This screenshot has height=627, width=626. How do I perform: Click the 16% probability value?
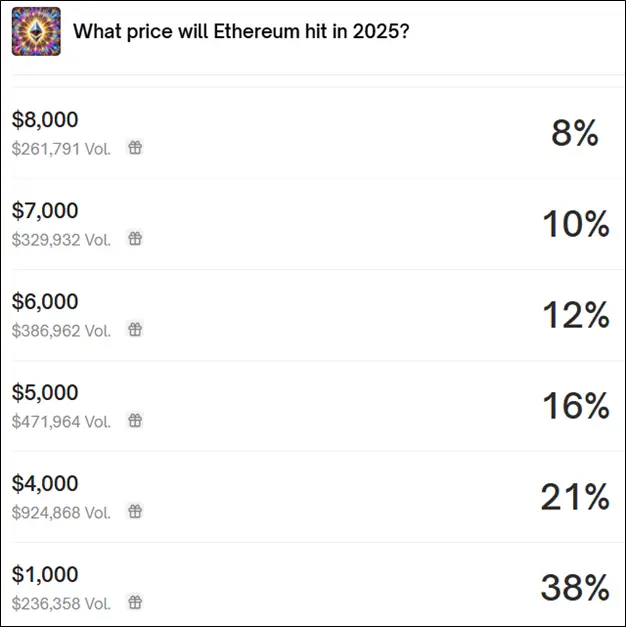coord(576,405)
